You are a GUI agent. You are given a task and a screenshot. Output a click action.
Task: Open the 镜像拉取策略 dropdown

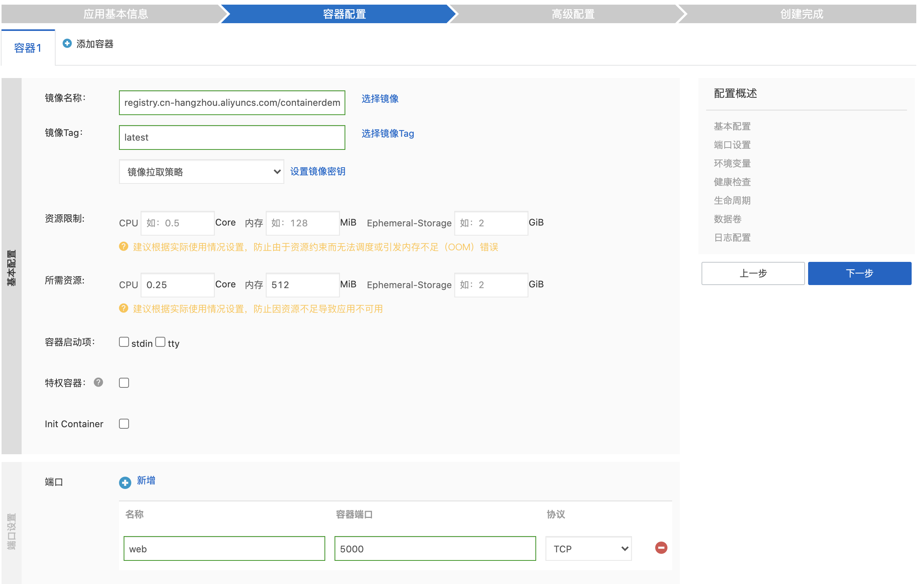point(201,171)
